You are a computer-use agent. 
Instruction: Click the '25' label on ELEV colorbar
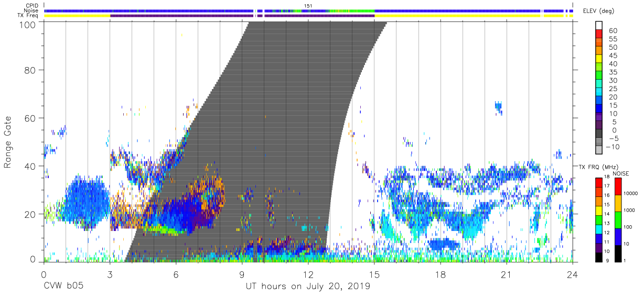613,89
